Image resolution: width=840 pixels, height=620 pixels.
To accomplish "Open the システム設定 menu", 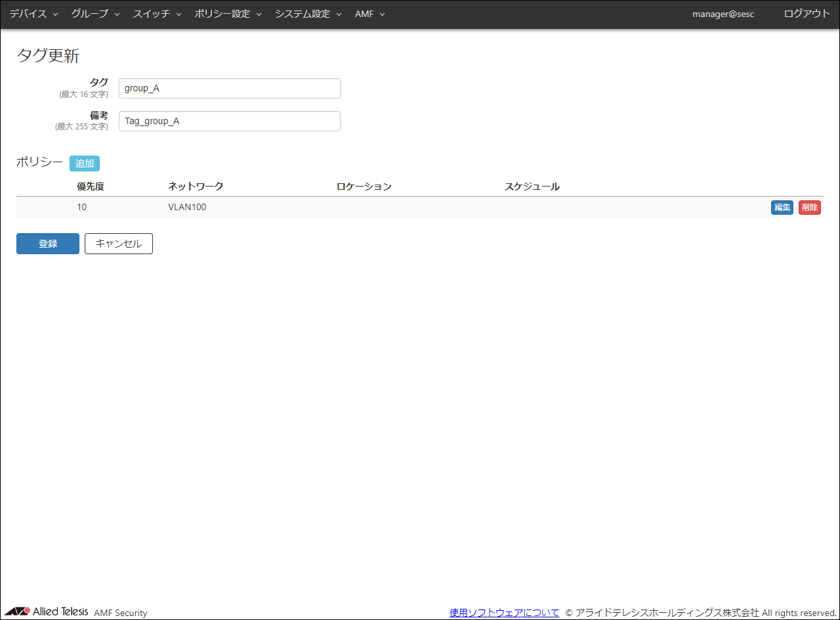I will tap(308, 14).
